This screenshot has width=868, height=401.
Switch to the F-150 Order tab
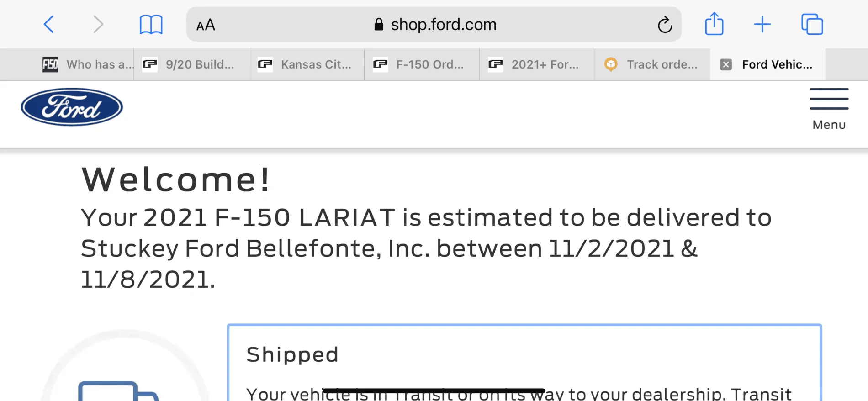tap(421, 64)
